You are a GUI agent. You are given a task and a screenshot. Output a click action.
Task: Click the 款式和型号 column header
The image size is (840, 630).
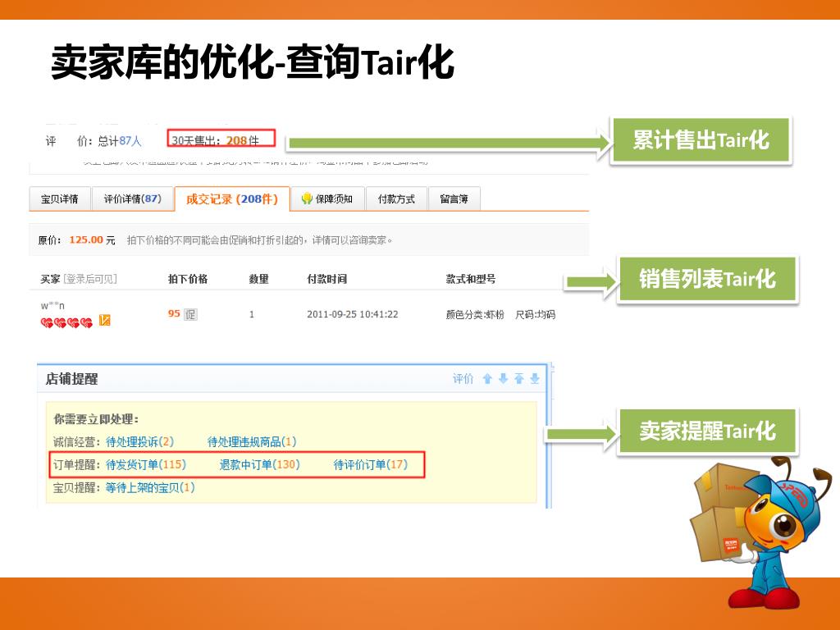pyautogui.click(x=471, y=279)
